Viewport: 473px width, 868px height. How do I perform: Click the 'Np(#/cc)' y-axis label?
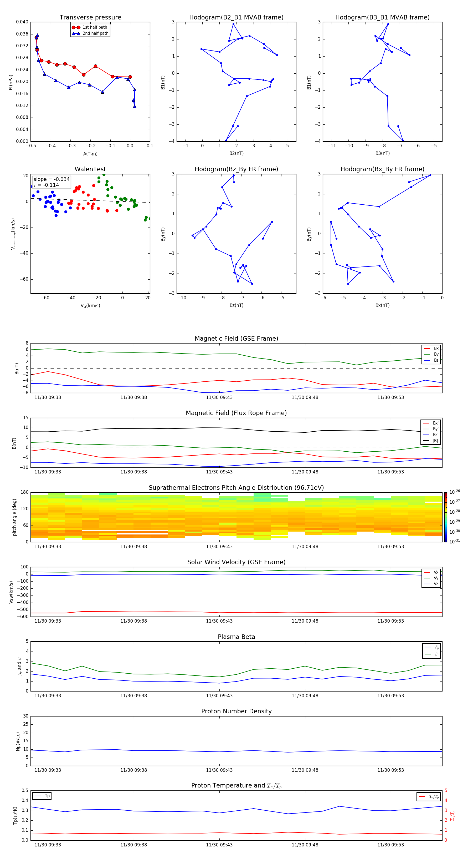coord(18,741)
